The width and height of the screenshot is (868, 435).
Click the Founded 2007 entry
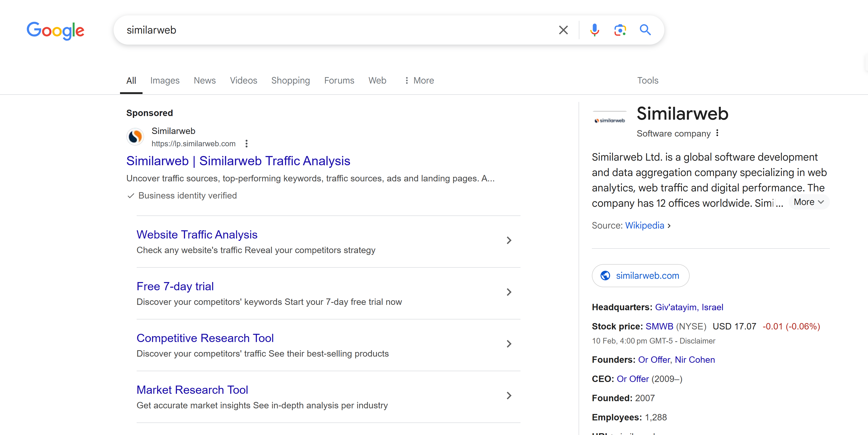tap(623, 398)
